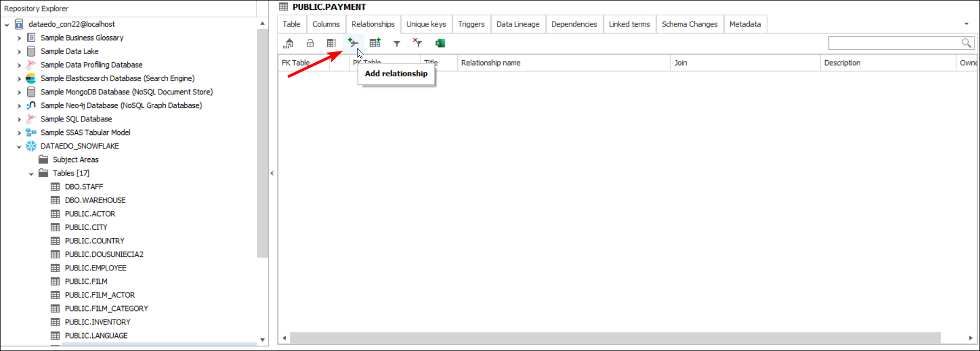Open the Metadata tab
Image resolution: width=980 pixels, height=351 pixels.
coord(745,24)
